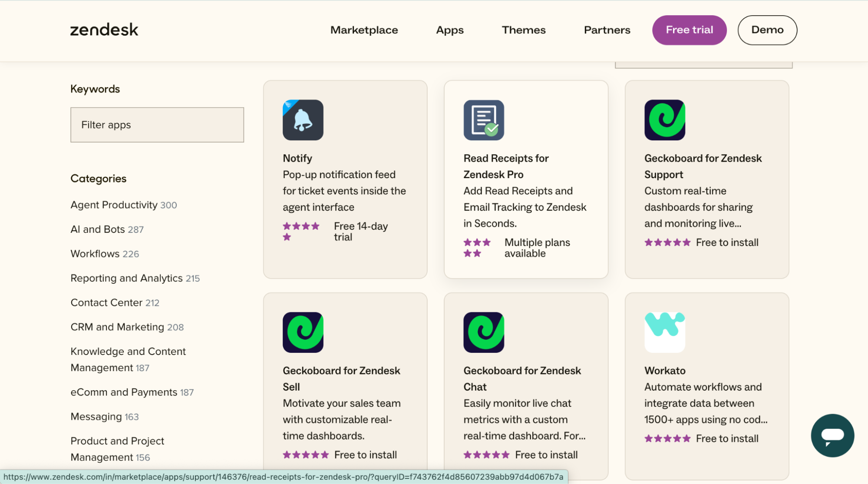Open Geckoboard for Zendesk Sell title
The height and width of the screenshot is (484, 868).
click(x=341, y=378)
